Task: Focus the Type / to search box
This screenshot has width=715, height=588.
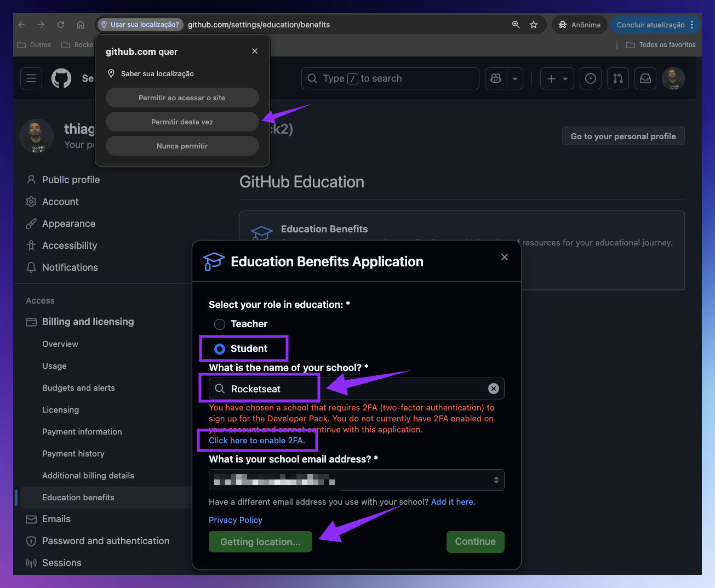Action: (x=390, y=78)
